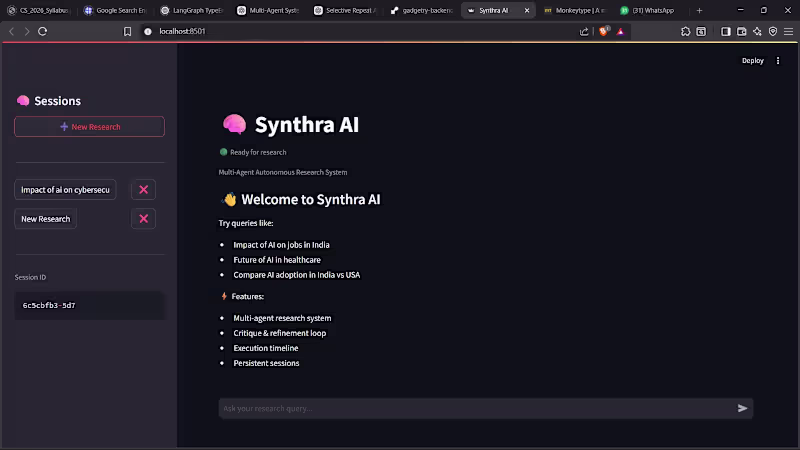Screen dimensions: 800x450
Task: Switch to the CS_2026_Syllabus tab
Action: [39, 10]
